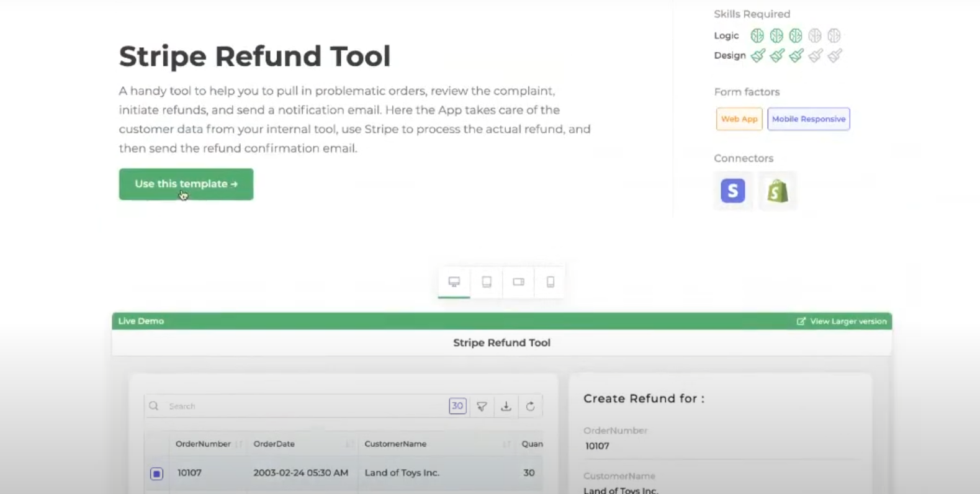Click the Stripe connector icon
The width and height of the screenshot is (980, 494).
(732, 191)
